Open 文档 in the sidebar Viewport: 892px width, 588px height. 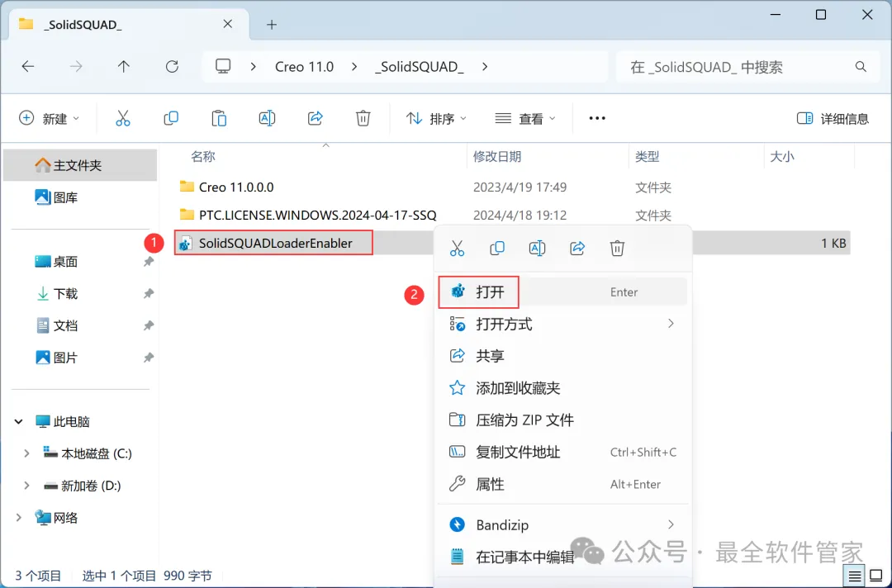pyautogui.click(x=65, y=325)
